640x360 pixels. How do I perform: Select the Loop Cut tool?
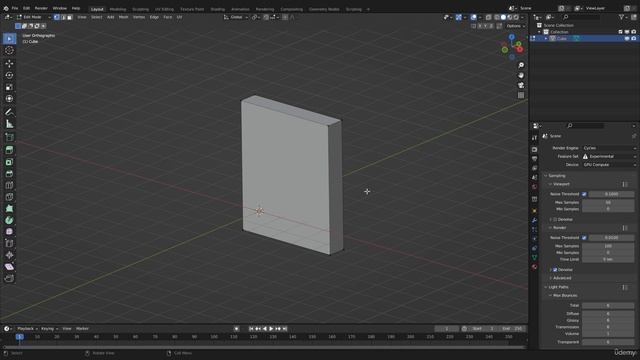click(9, 185)
